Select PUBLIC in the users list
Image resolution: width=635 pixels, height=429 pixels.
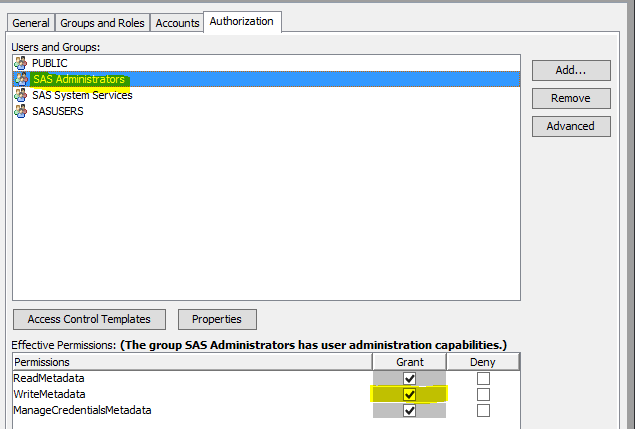click(x=266, y=63)
